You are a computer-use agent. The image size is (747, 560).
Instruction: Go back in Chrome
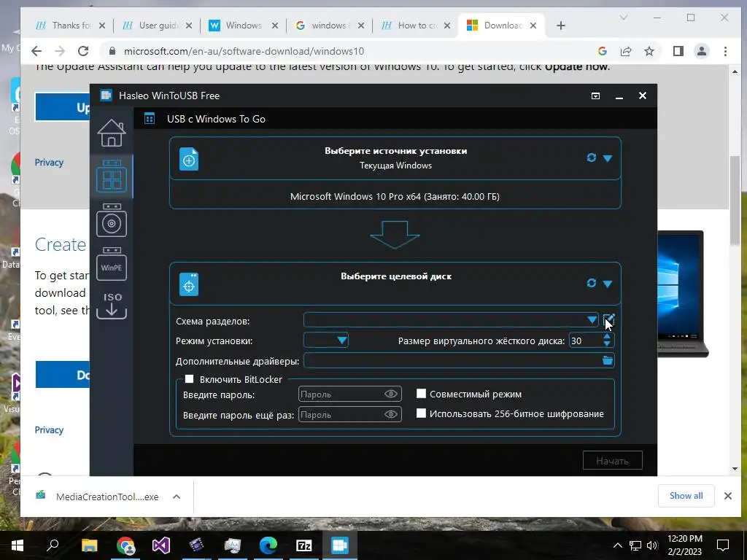(36, 51)
